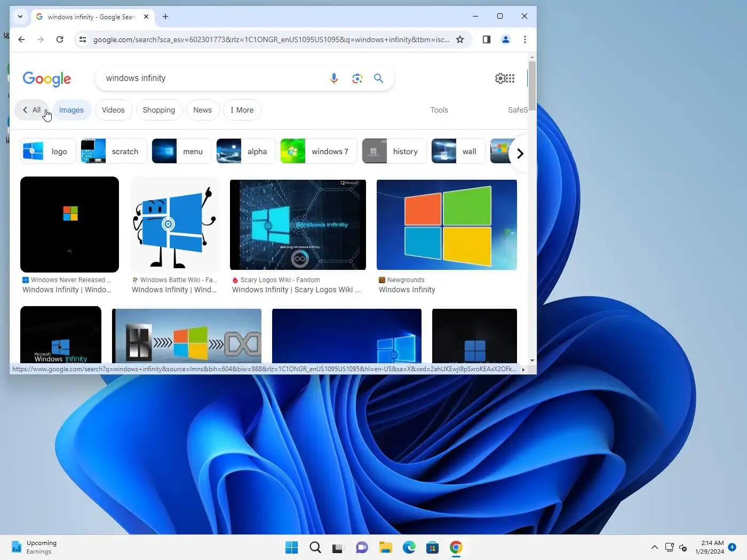This screenshot has width=747, height=560.
Task: Open the Chrome profile icon
Action: click(506, 39)
